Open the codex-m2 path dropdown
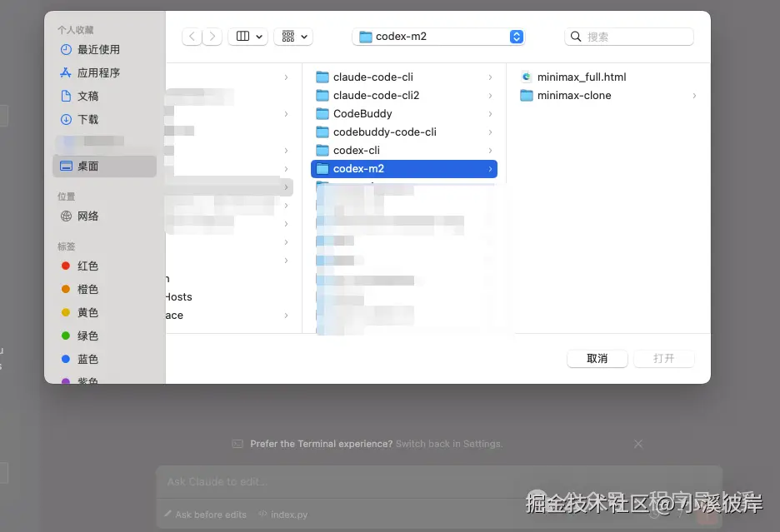Viewport: 780px width, 532px height. click(x=516, y=36)
